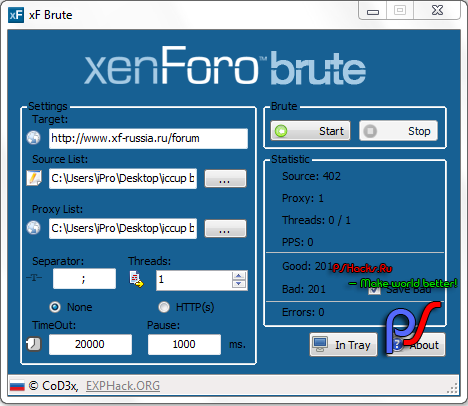468x406 pixels.
Task: Decrease Threads with the down spinner arrow
Action: click(239, 284)
